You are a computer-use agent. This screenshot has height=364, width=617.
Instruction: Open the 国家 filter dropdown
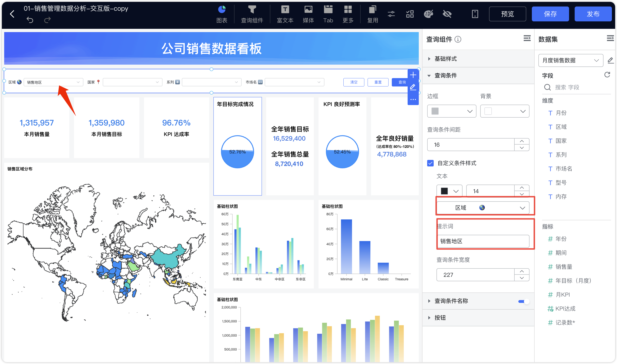pyautogui.click(x=132, y=82)
